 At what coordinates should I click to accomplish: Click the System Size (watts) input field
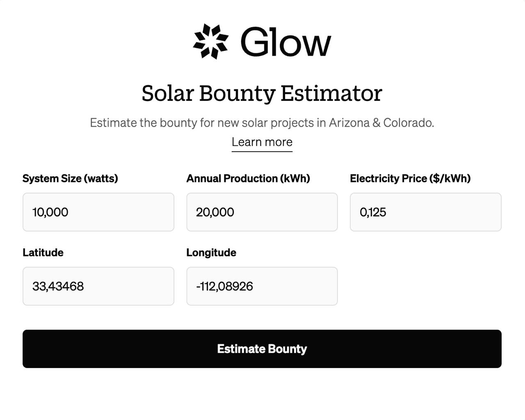pyautogui.click(x=98, y=212)
